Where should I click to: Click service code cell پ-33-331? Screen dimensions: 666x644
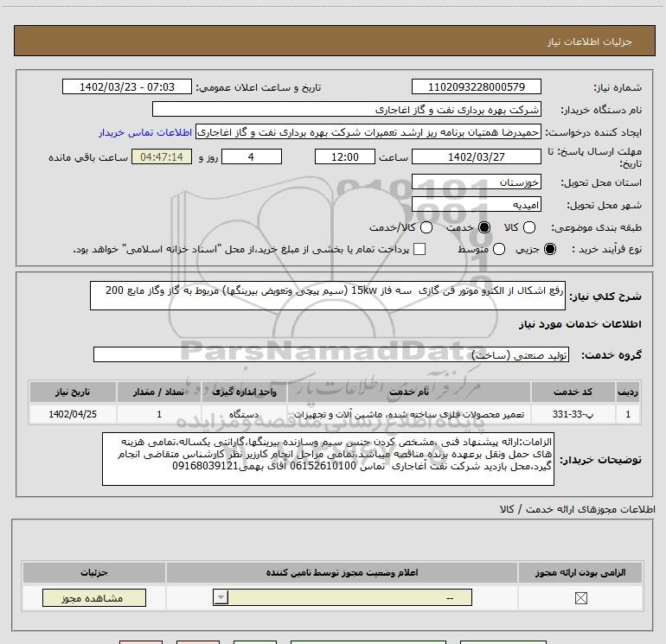(573, 414)
